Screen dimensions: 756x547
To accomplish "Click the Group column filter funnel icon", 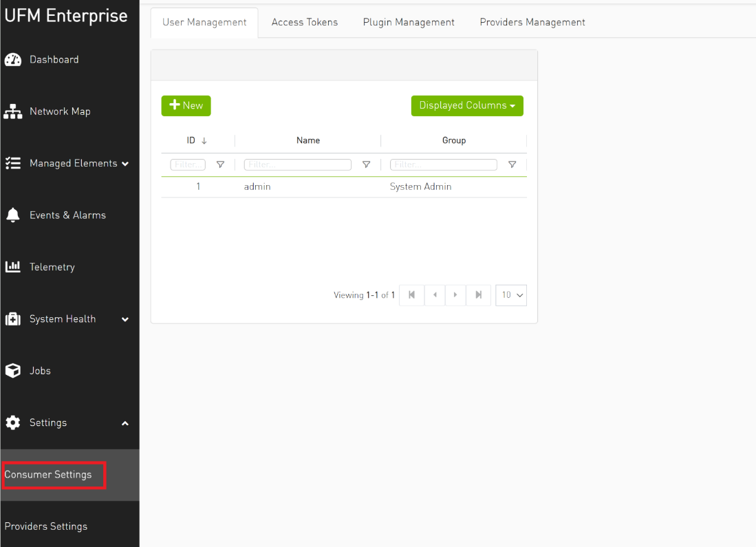I will [x=512, y=164].
